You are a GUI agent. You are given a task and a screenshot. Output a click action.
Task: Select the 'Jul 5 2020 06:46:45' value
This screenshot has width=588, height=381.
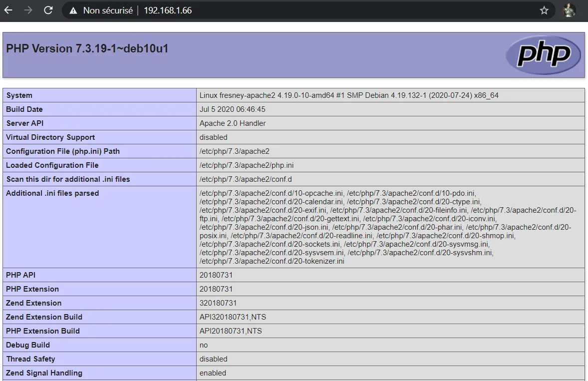pos(232,109)
